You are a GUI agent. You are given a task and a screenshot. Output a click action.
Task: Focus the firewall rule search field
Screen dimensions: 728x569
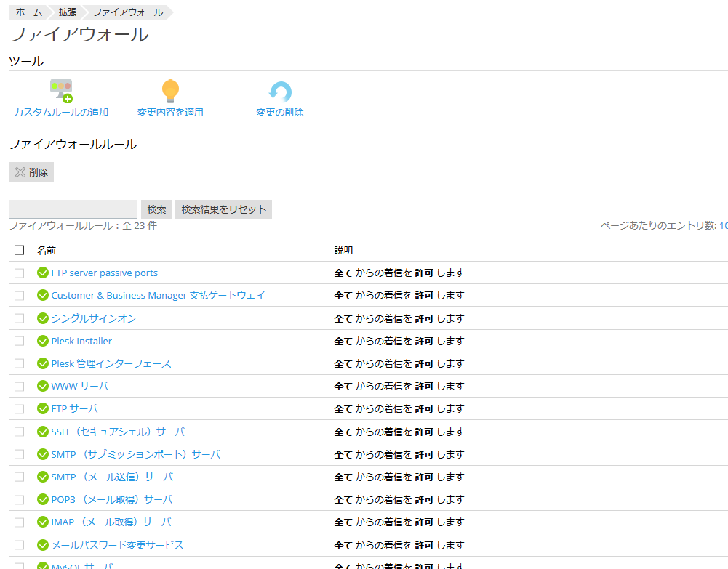point(73,209)
